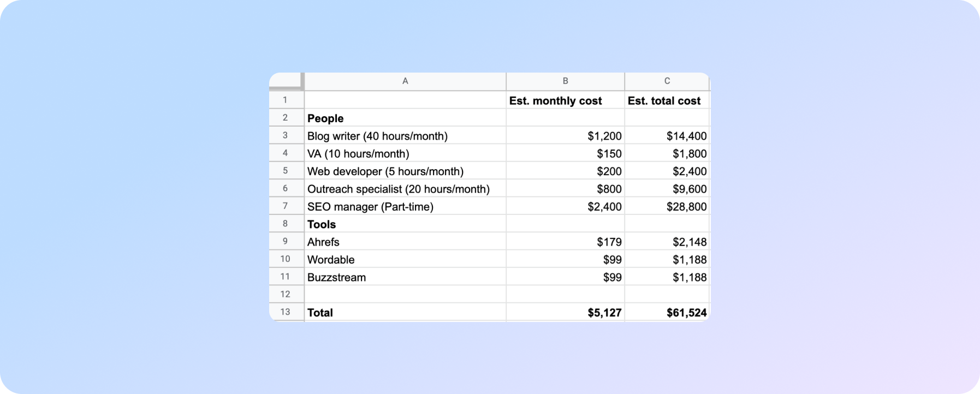Select row 8 header
The width and height of the screenshot is (980, 394).
(285, 224)
